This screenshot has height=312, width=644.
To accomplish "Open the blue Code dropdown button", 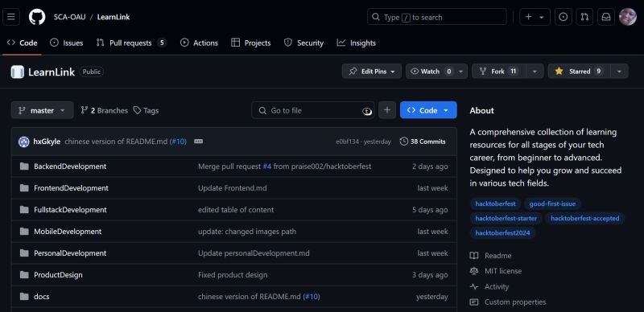I will tap(428, 110).
